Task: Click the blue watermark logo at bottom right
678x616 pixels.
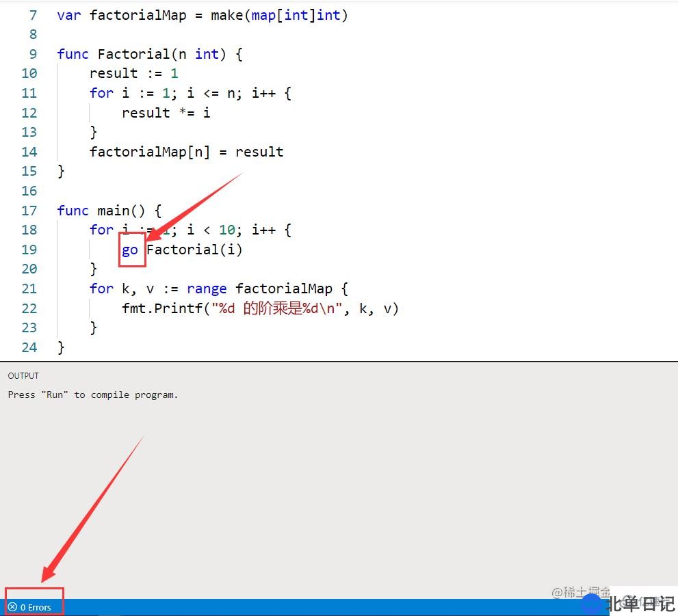Action: point(592,603)
